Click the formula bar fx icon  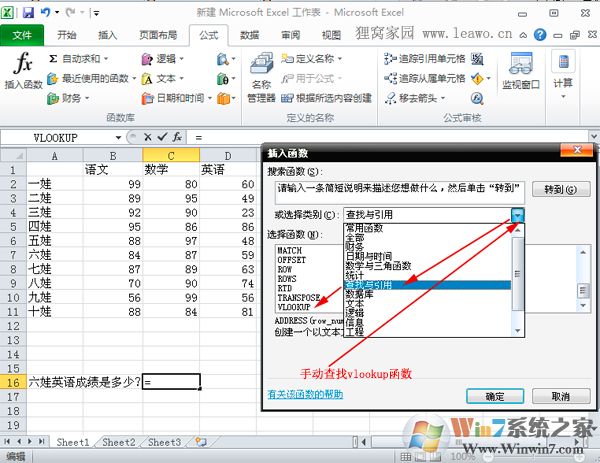pyautogui.click(x=177, y=137)
